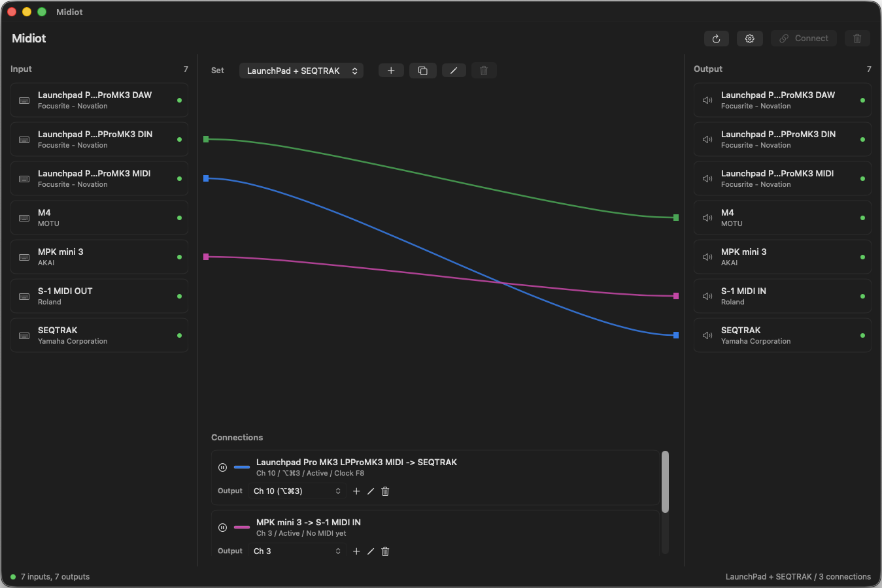The width and height of the screenshot is (882, 588).
Task: Click speaker icon of M4 output
Action: pos(707,218)
